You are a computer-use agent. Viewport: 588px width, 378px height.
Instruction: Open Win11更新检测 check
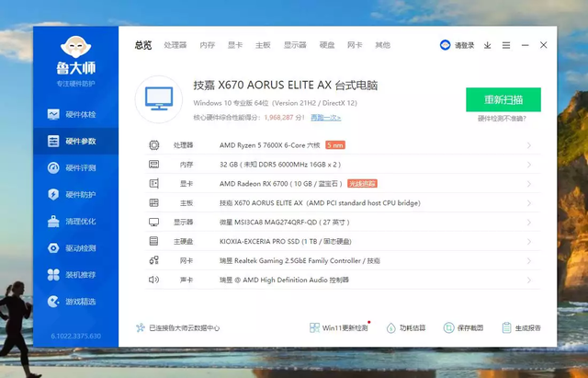[x=340, y=327]
